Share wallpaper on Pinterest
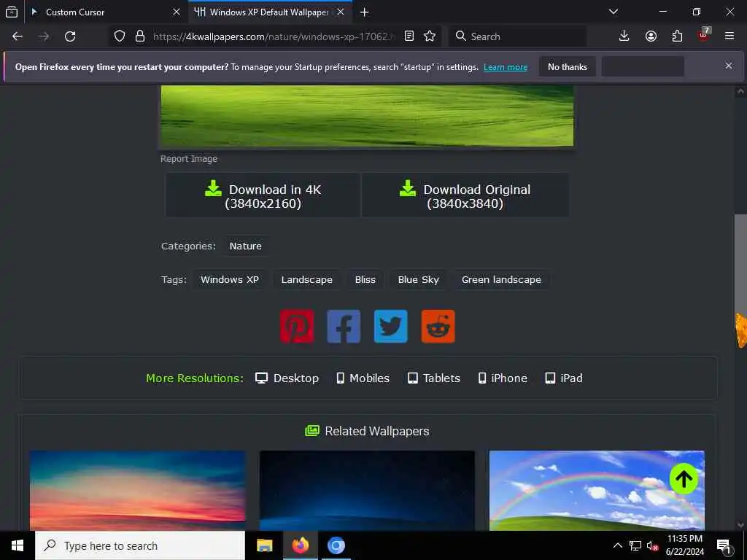 297,327
